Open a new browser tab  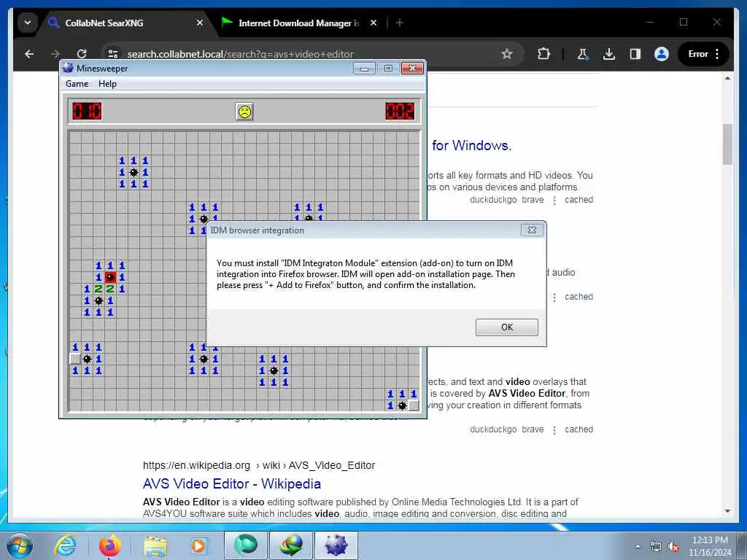click(400, 23)
